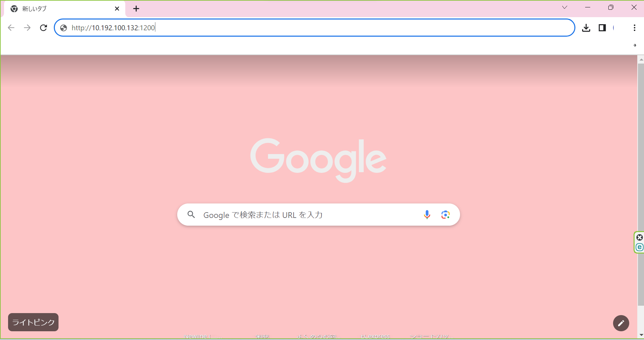Viewport: 644px width, 340px height.
Task: Close the side widget with X icon
Action: coord(640,237)
